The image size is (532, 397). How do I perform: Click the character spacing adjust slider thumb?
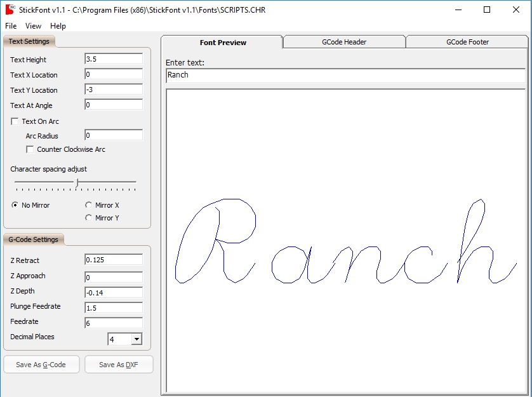pyautogui.click(x=77, y=183)
